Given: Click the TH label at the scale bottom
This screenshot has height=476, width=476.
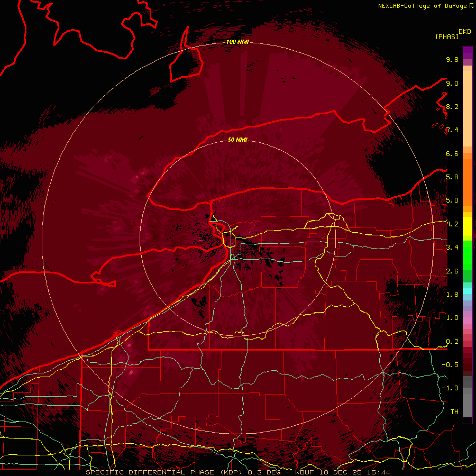Looking at the screenshot, I should [x=454, y=412].
